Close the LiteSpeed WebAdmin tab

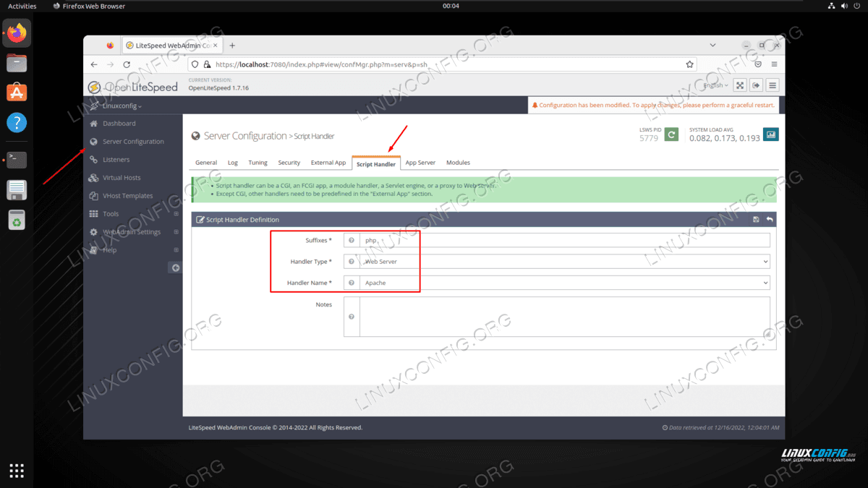pos(215,46)
